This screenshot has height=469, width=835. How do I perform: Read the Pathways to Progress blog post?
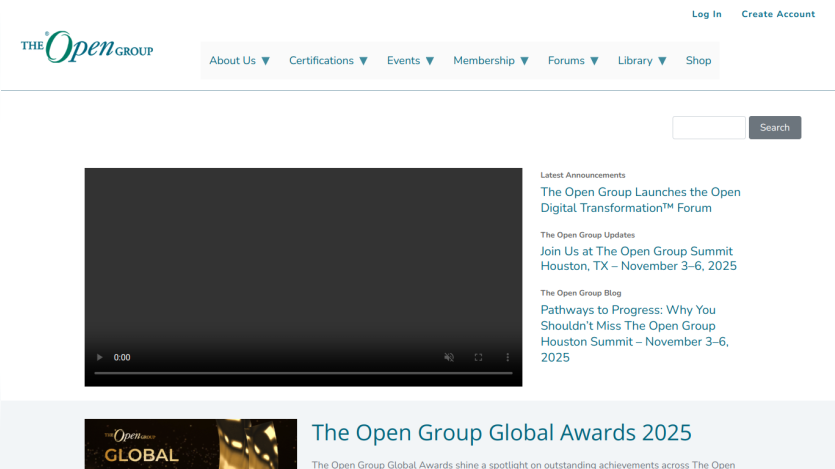click(x=635, y=333)
